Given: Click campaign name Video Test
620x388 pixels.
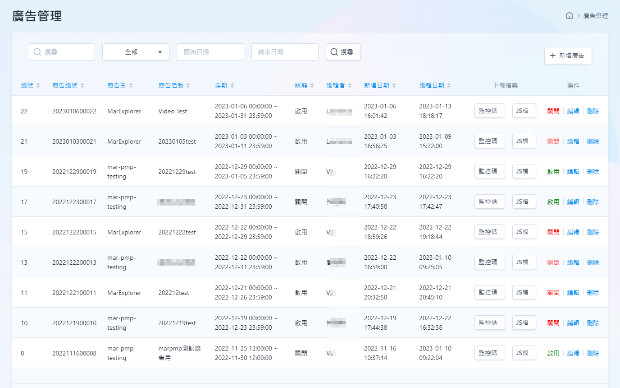Looking at the screenshot, I should coord(172,111).
